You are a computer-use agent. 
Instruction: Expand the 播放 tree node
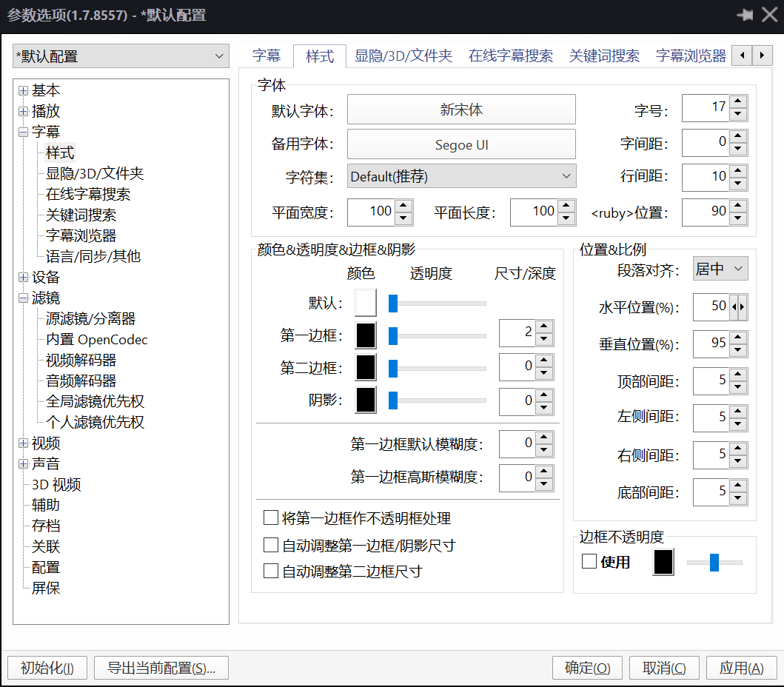coord(23,111)
